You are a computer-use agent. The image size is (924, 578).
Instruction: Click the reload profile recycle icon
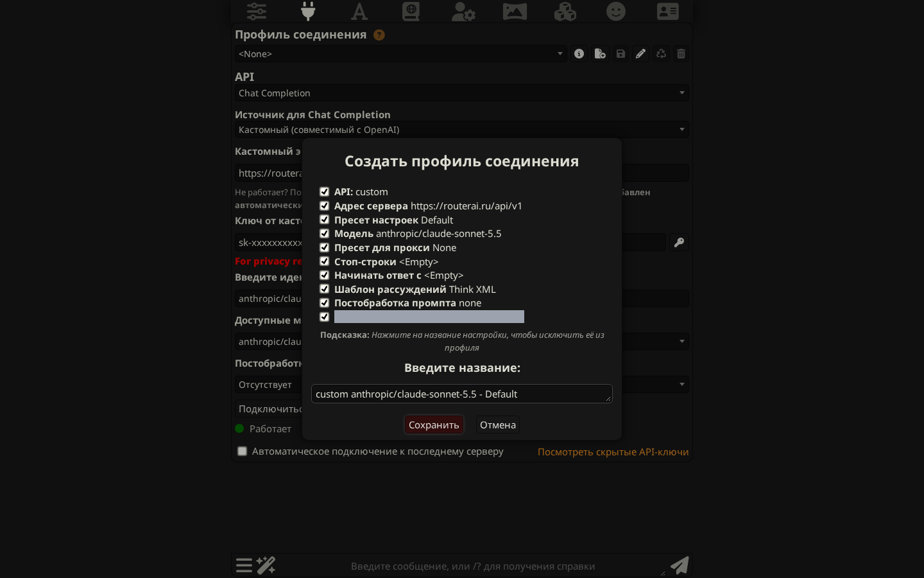pyautogui.click(x=661, y=54)
